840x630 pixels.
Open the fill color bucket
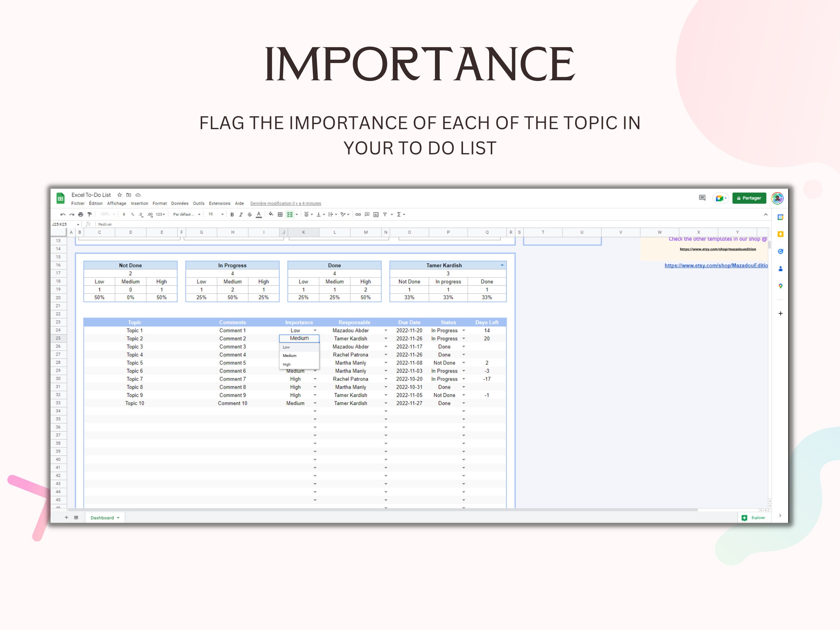[271, 214]
